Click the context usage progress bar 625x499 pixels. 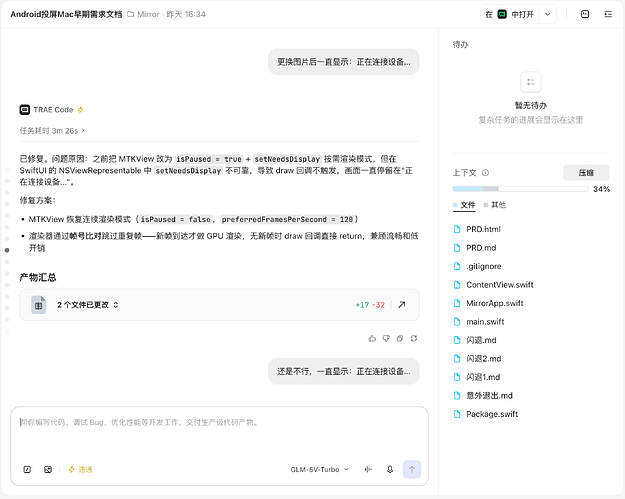(520, 189)
